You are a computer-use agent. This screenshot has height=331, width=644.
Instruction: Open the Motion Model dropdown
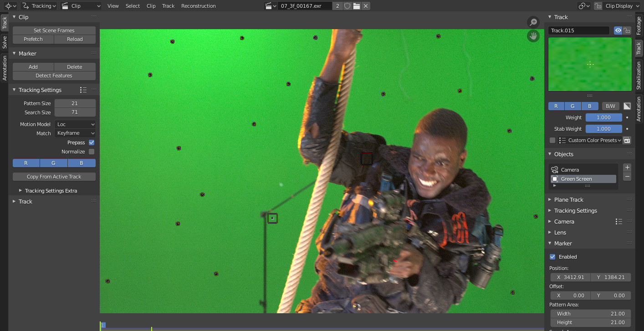coord(75,124)
